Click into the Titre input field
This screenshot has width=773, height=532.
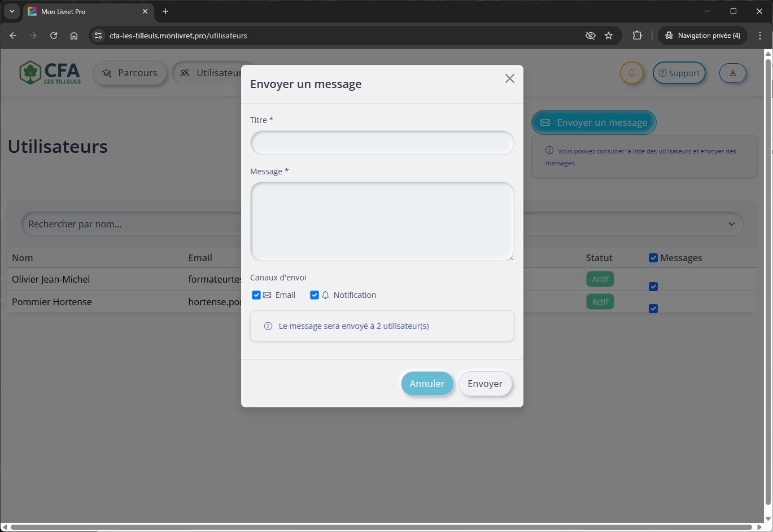[x=382, y=143]
